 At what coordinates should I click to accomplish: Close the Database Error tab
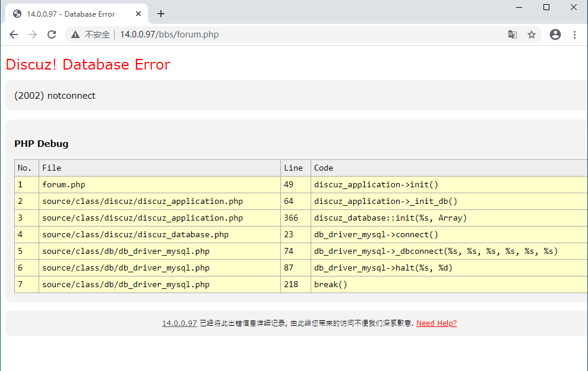(x=138, y=14)
